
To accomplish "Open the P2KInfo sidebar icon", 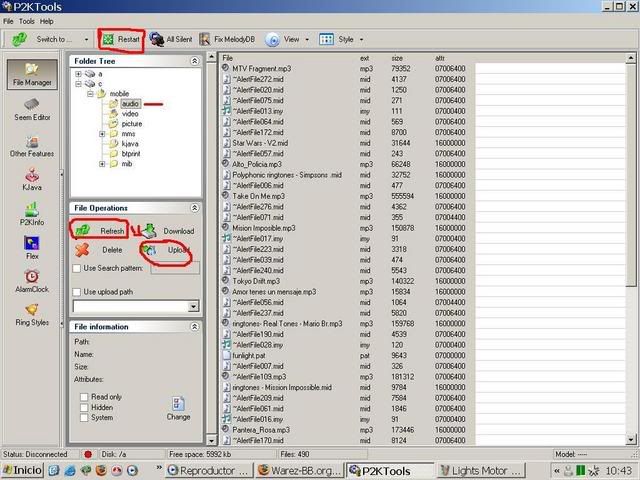I will [32, 214].
